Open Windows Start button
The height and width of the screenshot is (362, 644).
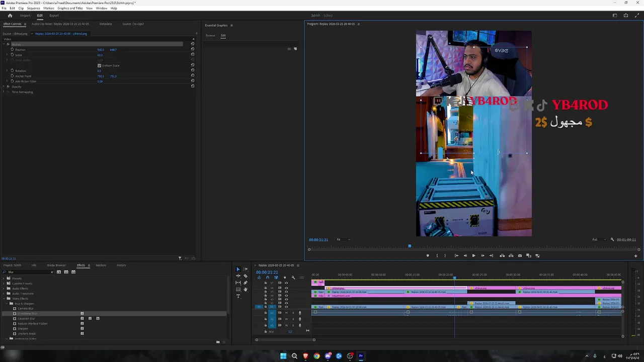click(283, 356)
